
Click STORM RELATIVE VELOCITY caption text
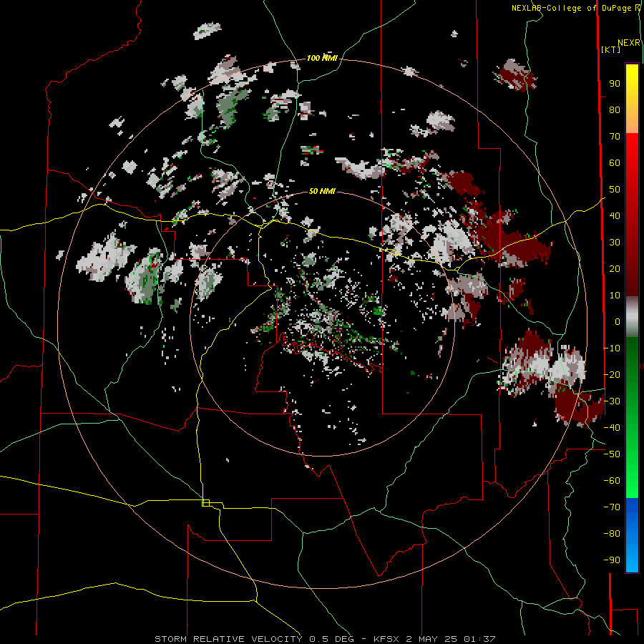tap(228, 639)
